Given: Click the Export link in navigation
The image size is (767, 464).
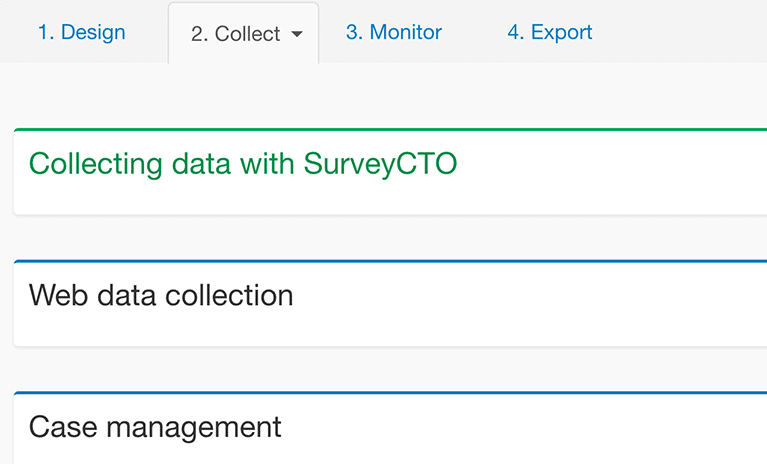Looking at the screenshot, I should [562, 32].
